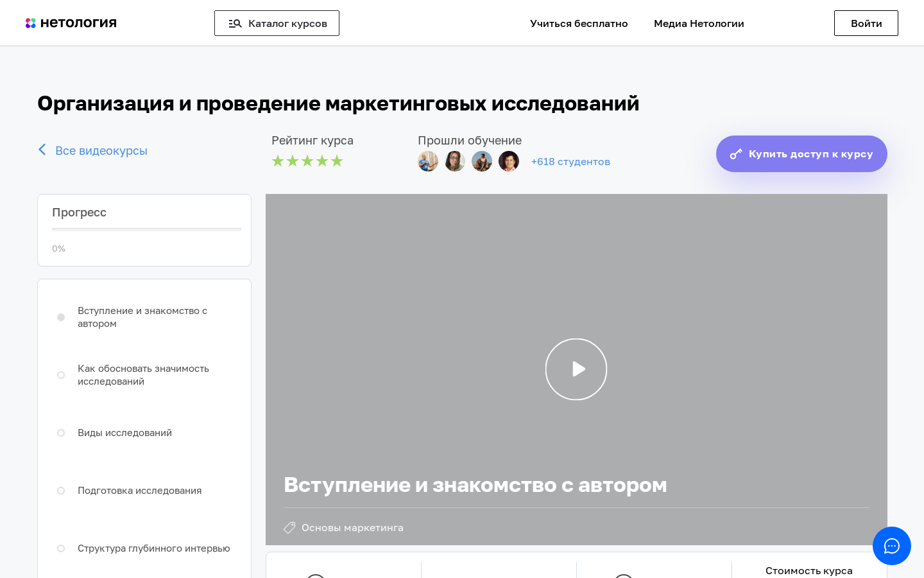Select lesson Как обосновать значимость исследований
The image size is (924, 578).
pyautogui.click(x=144, y=375)
